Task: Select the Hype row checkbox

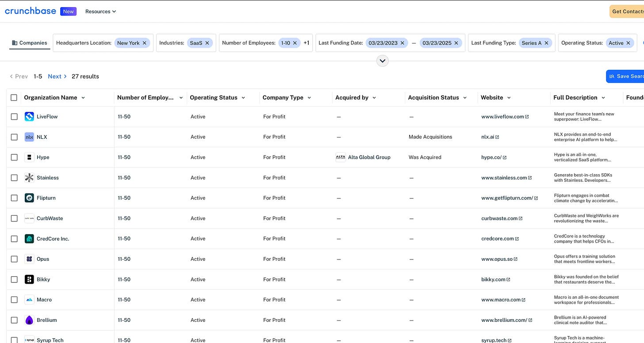Action: [14, 157]
